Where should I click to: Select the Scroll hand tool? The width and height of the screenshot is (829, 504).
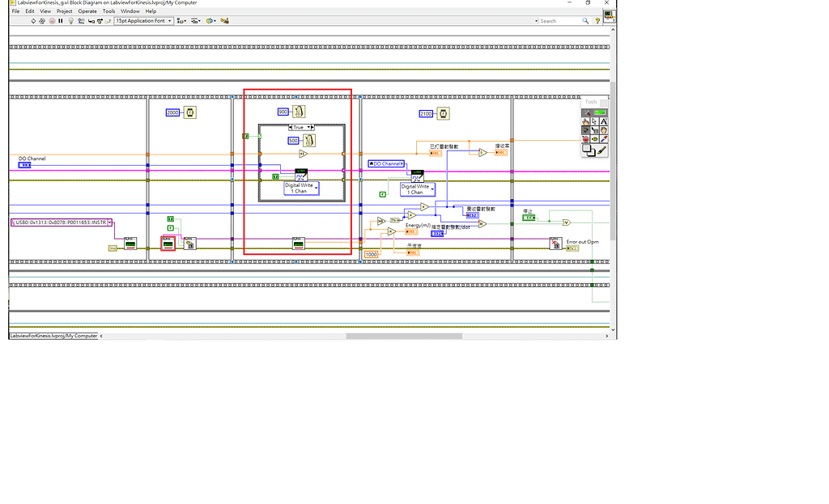pos(604,130)
